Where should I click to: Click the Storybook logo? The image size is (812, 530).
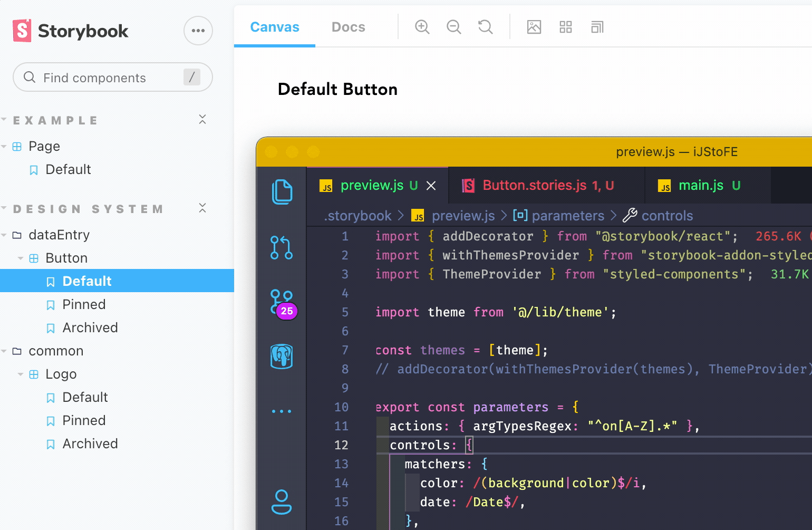71,31
